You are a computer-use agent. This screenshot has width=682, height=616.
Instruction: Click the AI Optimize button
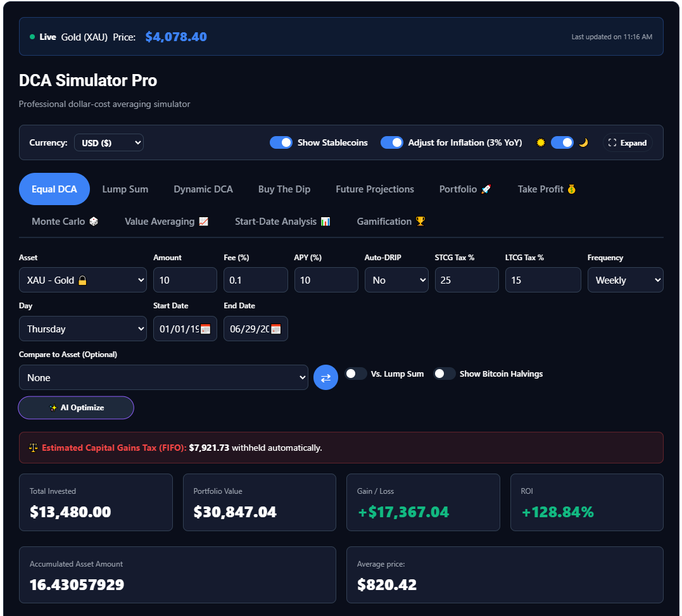pos(76,408)
